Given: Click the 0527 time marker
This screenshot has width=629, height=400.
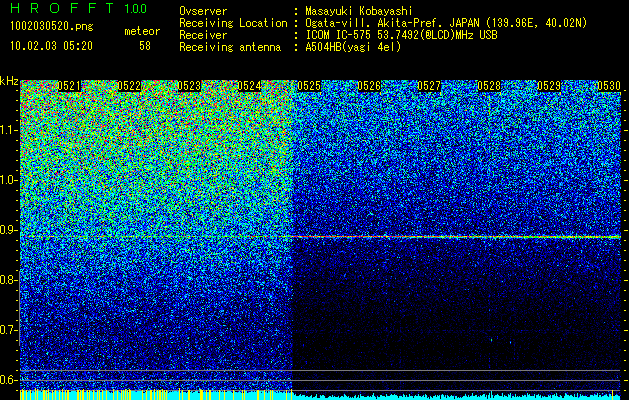Looking at the screenshot, I should tap(429, 86).
